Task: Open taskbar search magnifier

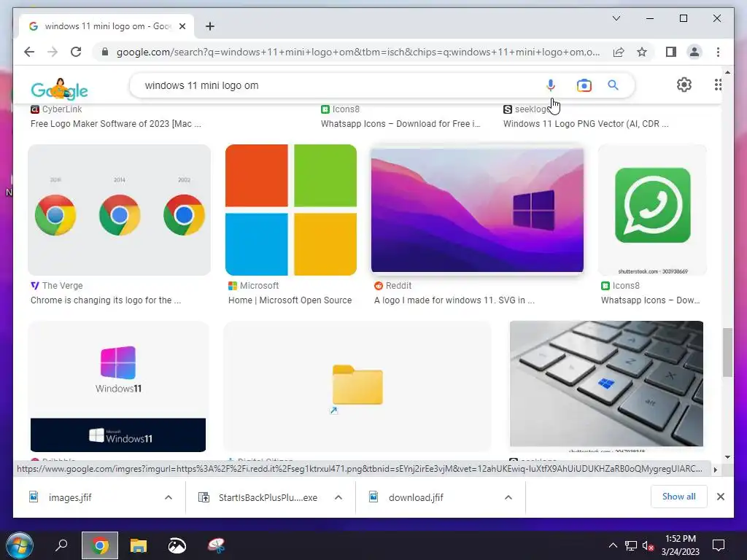Action: coord(61,545)
